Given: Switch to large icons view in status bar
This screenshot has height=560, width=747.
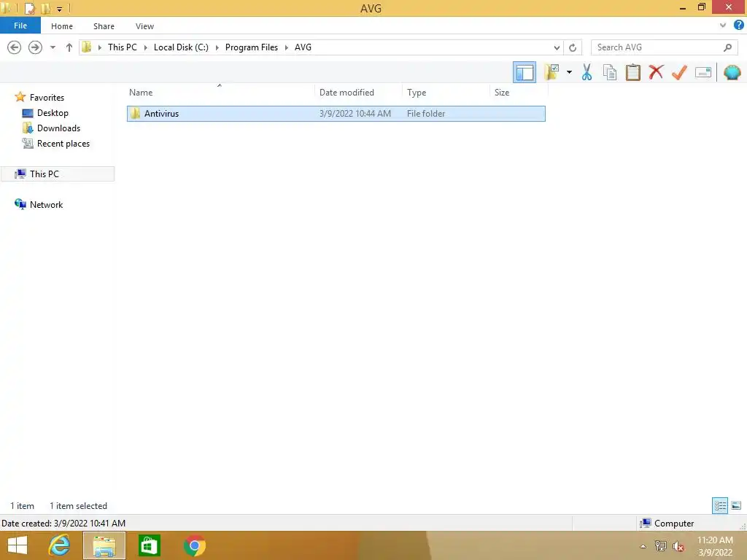Looking at the screenshot, I should coord(736,505).
